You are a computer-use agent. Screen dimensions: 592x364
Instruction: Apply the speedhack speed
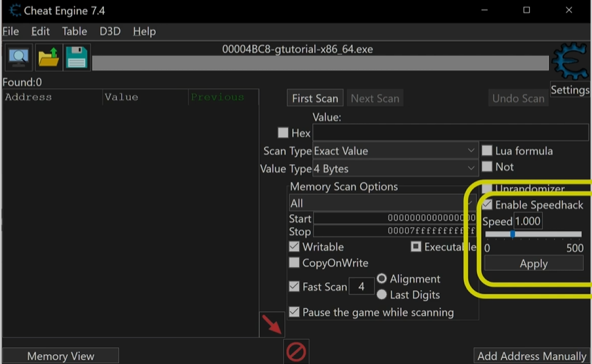(533, 263)
